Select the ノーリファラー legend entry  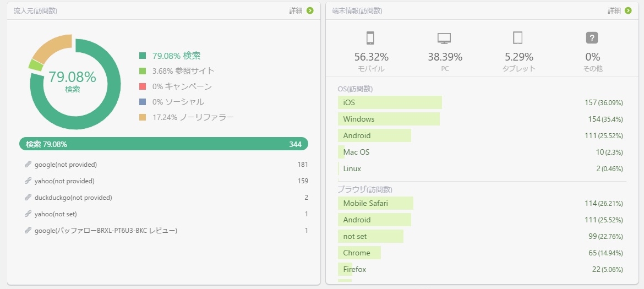pyautogui.click(x=187, y=117)
